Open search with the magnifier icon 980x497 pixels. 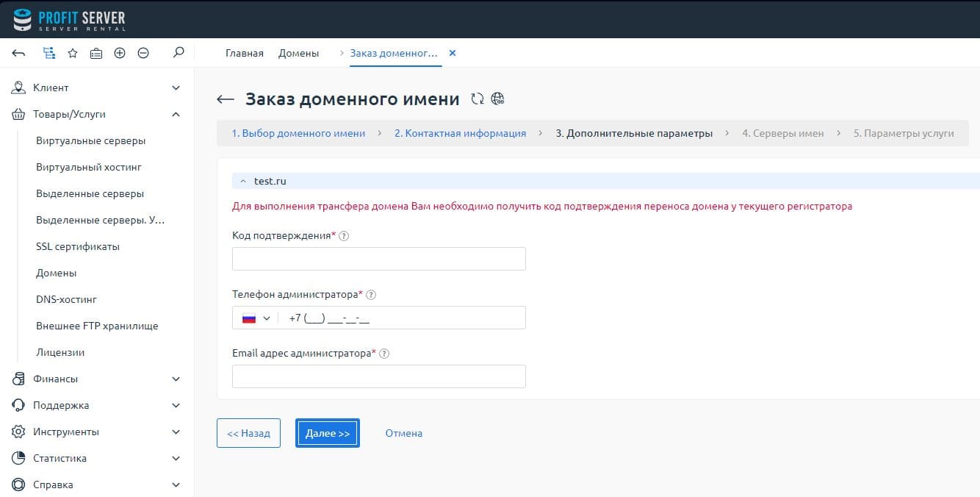(x=178, y=53)
